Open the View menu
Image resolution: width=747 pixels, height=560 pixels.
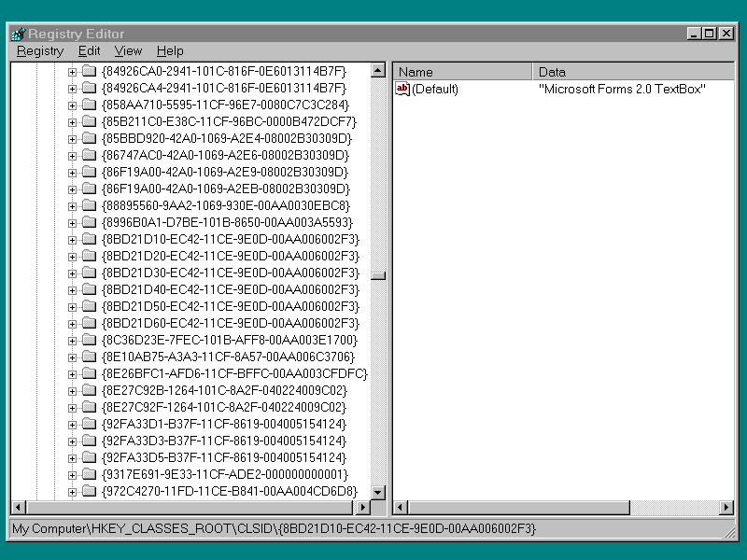pyautogui.click(x=128, y=51)
